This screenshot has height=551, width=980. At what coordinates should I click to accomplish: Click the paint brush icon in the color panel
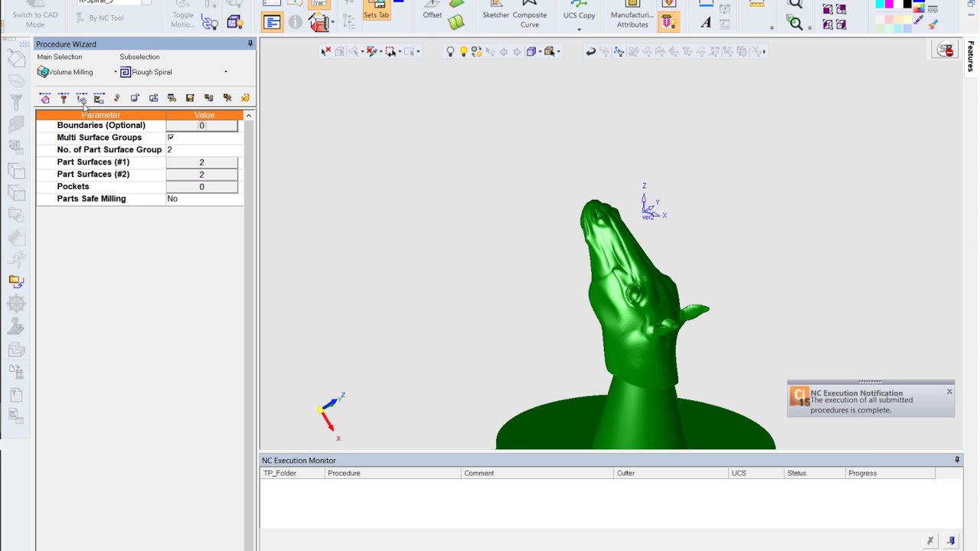pos(933,24)
